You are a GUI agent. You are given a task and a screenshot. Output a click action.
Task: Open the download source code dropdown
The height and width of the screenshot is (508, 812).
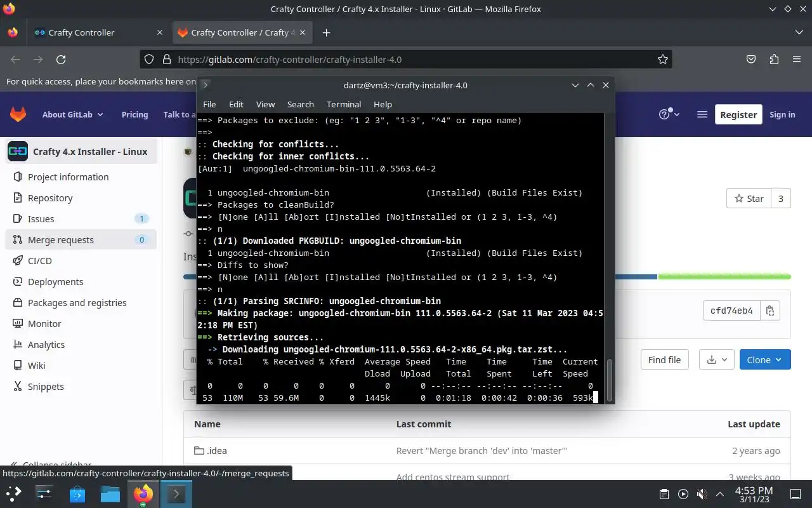(x=717, y=359)
